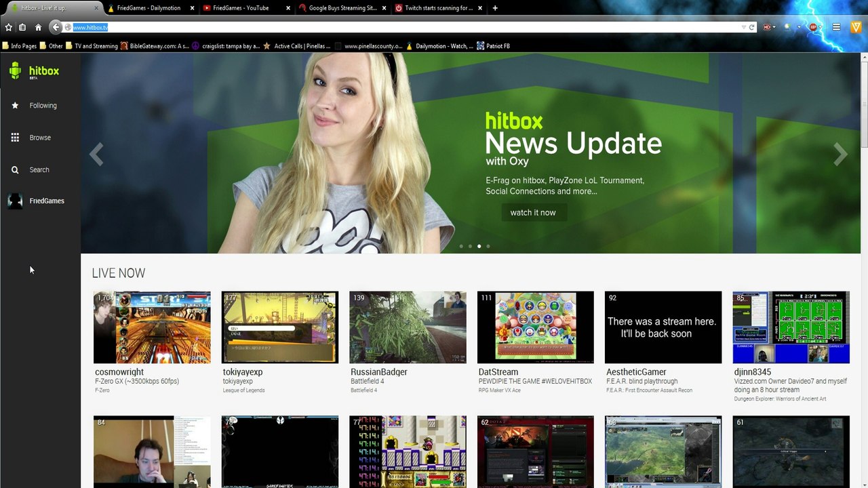Close the FriedGames - Dailymotion tab
This screenshot has height=488, width=868.
pos(192,8)
